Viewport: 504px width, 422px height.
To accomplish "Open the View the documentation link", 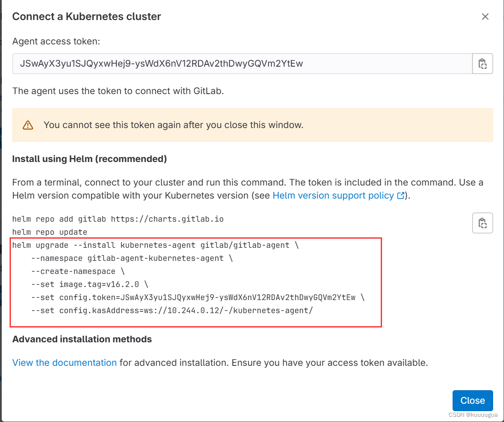I will coord(64,362).
